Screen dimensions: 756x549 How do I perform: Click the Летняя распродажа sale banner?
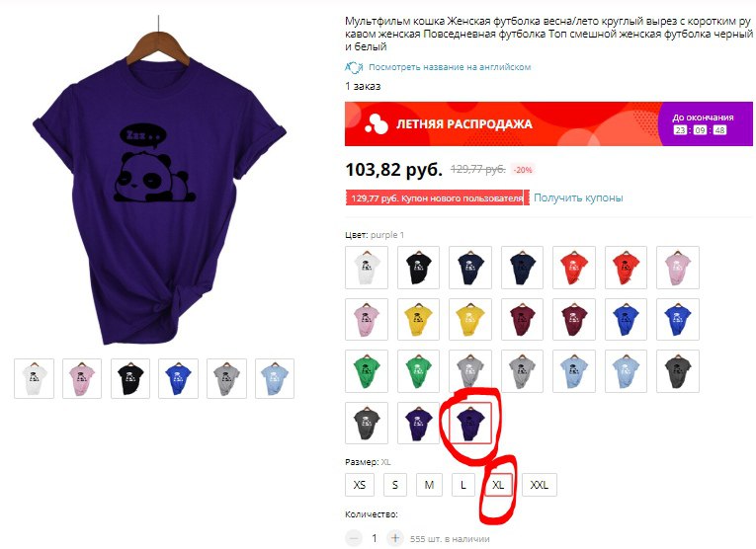point(548,123)
